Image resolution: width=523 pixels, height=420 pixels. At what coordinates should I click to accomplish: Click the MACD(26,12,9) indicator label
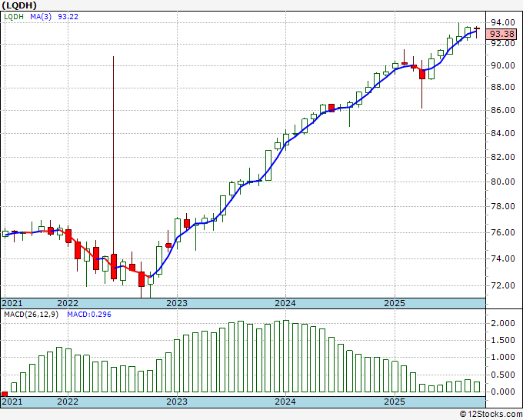click(x=31, y=315)
